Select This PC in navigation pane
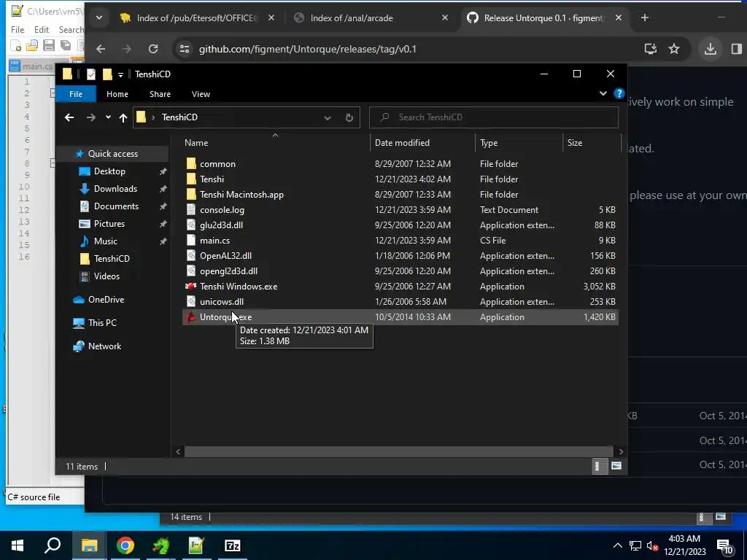 102,323
